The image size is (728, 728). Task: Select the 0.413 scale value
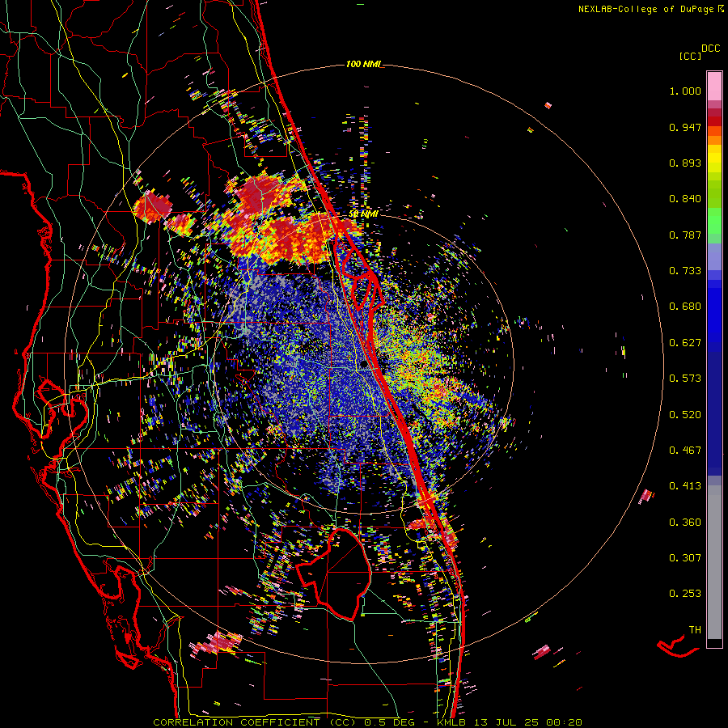tap(685, 486)
